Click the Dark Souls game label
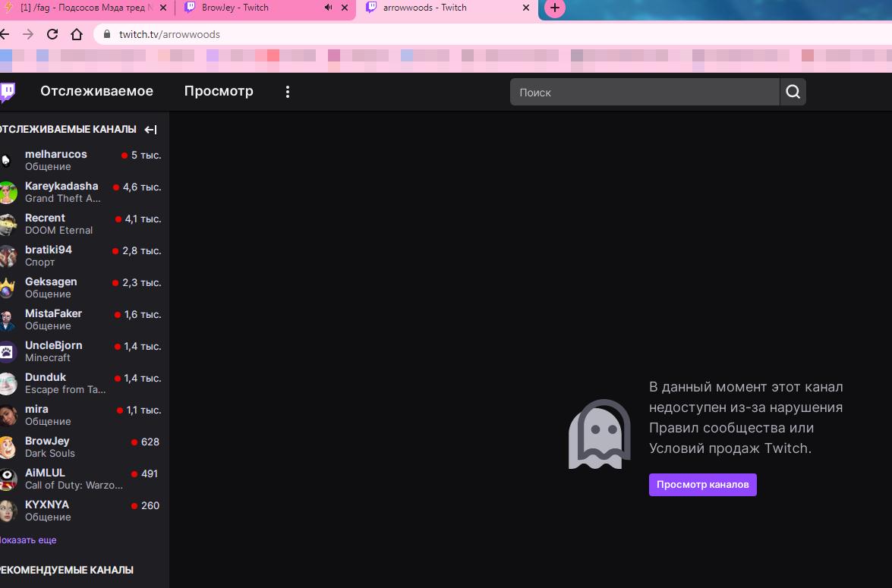 click(50, 453)
